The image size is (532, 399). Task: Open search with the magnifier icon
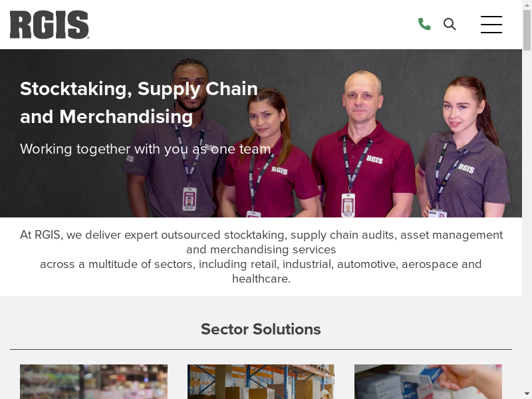[450, 24]
